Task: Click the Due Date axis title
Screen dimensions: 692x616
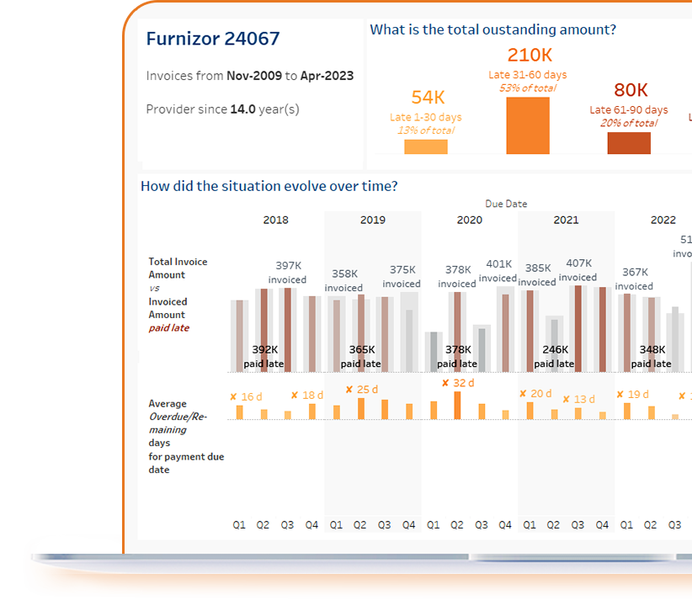Action: 508,204
